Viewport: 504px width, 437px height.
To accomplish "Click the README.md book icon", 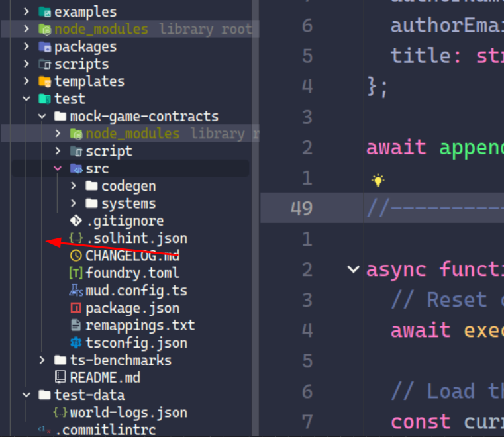I will tap(60, 377).
